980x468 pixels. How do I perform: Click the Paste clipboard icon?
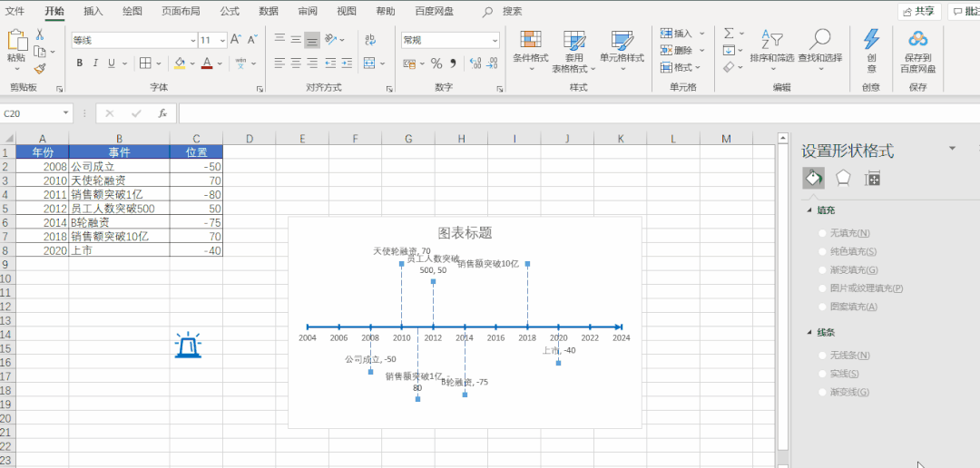(x=17, y=41)
